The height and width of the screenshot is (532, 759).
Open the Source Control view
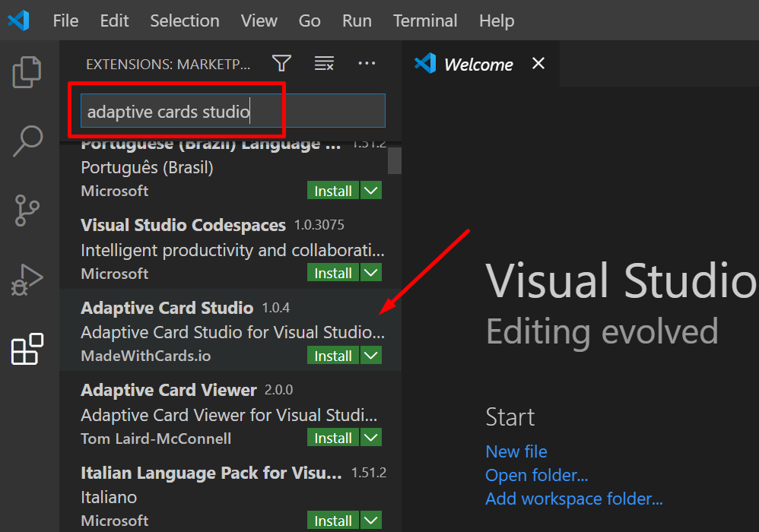tap(27, 211)
